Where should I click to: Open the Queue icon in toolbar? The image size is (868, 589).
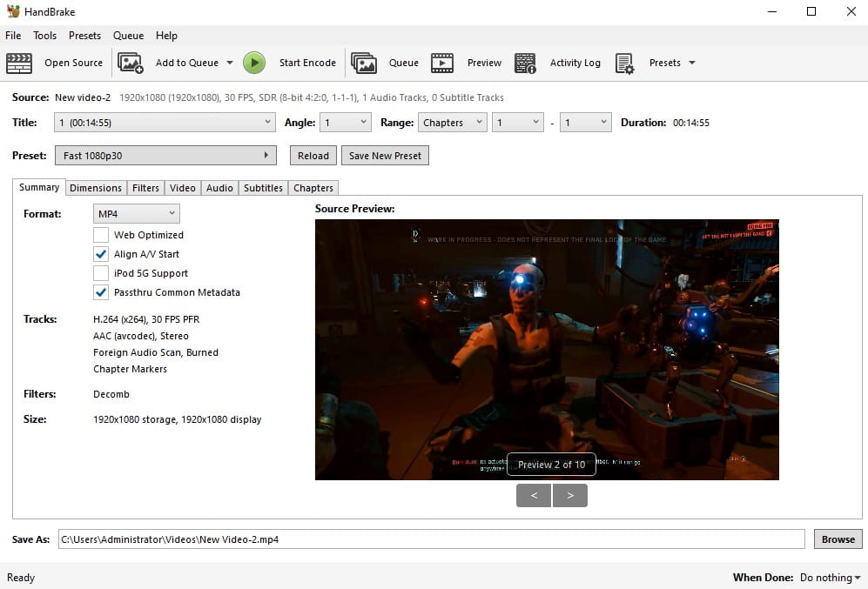pos(363,63)
